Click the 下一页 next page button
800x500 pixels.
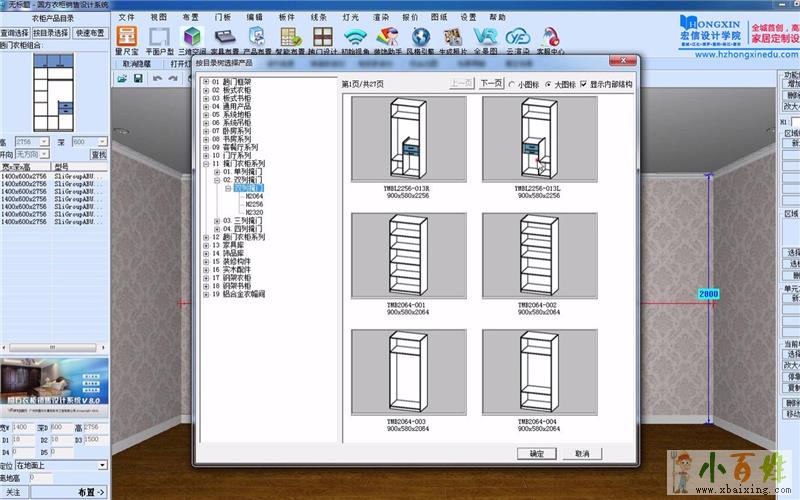(x=489, y=84)
